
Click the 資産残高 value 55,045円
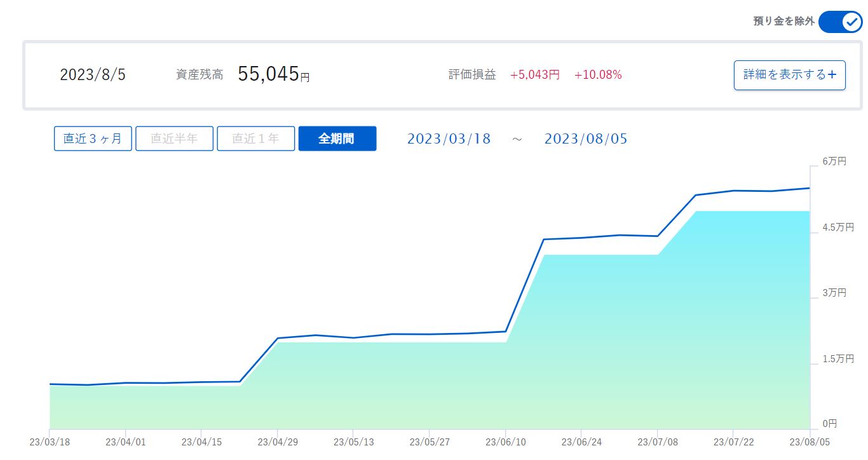[274, 74]
